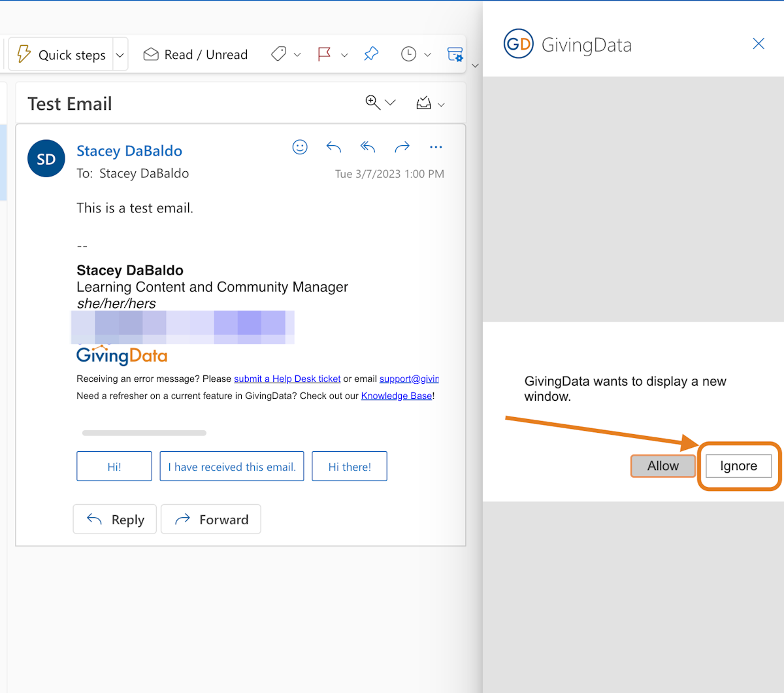
Task: Expand the envelope message actions dropdown
Action: click(441, 105)
